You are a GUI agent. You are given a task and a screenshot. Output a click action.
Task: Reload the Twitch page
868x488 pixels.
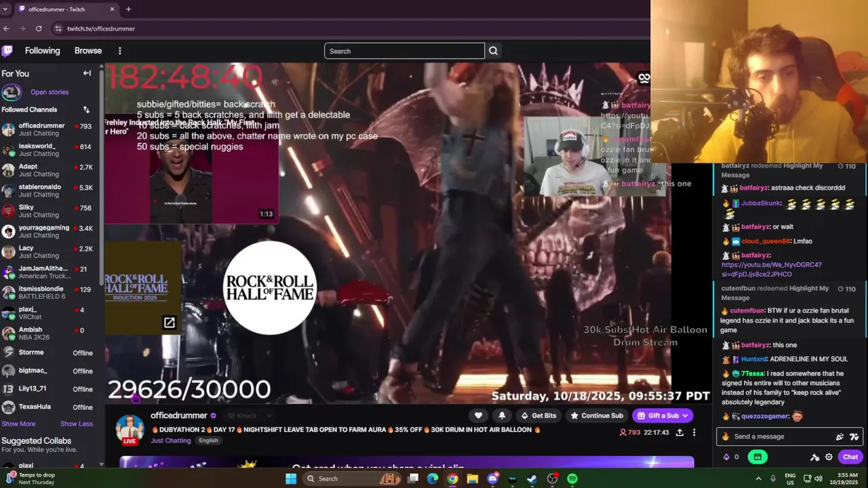[x=39, y=28]
